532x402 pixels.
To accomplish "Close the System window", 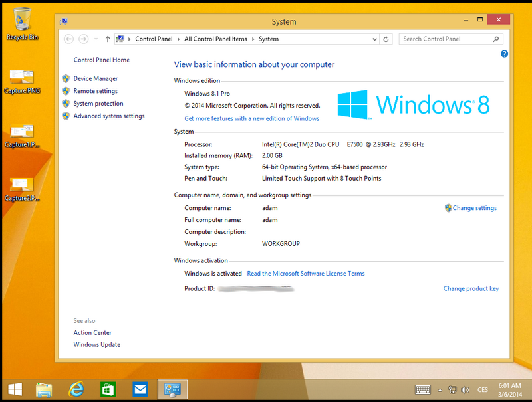I will (498, 19).
